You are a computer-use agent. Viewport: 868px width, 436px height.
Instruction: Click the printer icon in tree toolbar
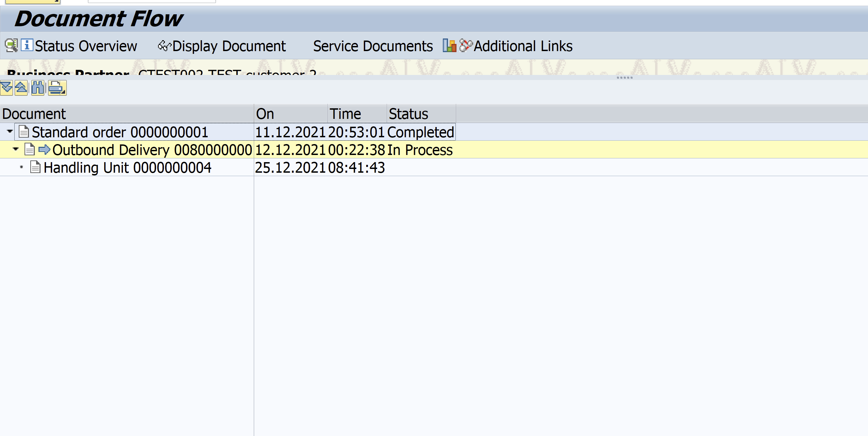[57, 88]
